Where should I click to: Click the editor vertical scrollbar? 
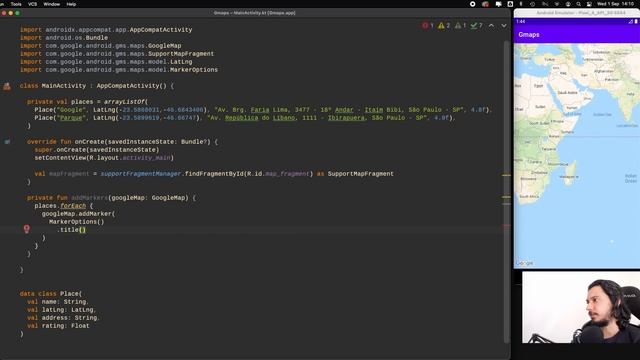506,192
